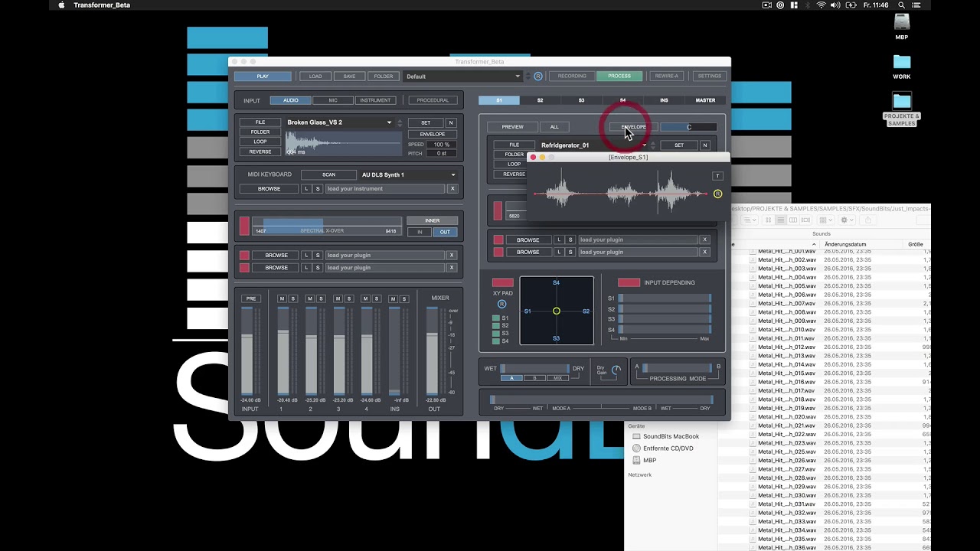
Task: Click the file icon of Metal_Hit_...h_001.wav
Action: [x=753, y=251]
